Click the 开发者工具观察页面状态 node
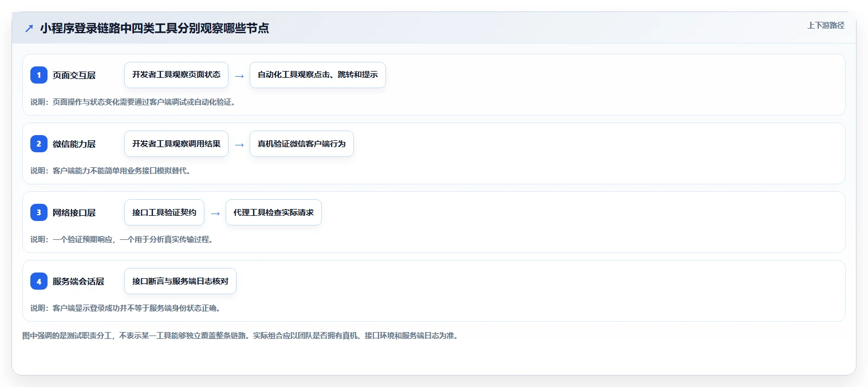 tap(176, 75)
